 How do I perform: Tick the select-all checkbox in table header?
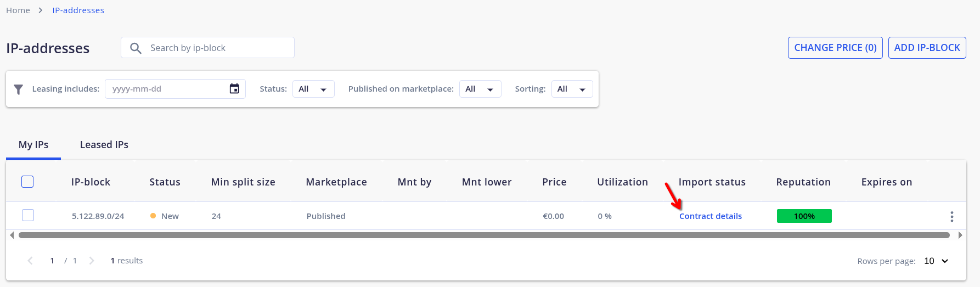tap(27, 182)
